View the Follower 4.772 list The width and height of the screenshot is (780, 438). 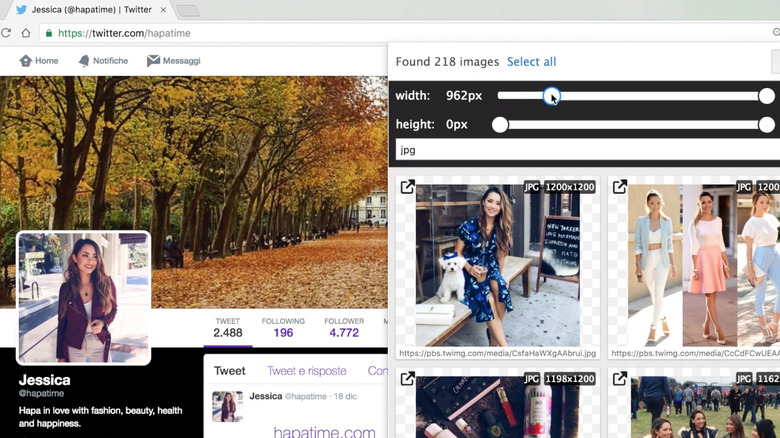[x=344, y=328]
